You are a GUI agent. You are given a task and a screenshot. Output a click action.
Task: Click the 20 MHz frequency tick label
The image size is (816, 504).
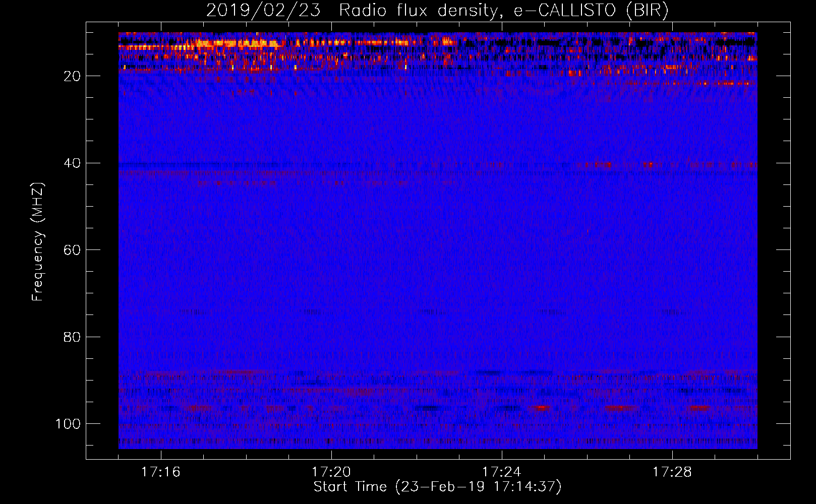click(x=72, y=76)
